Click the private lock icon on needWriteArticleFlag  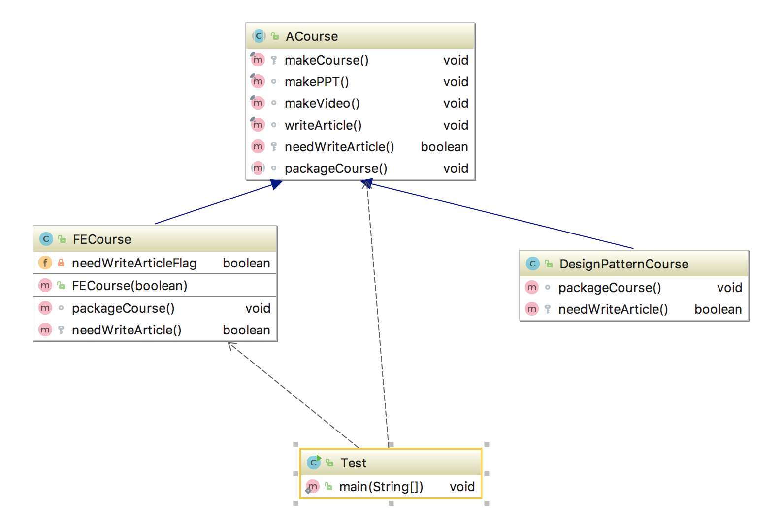pyautogui.click(x=61, y=263)
